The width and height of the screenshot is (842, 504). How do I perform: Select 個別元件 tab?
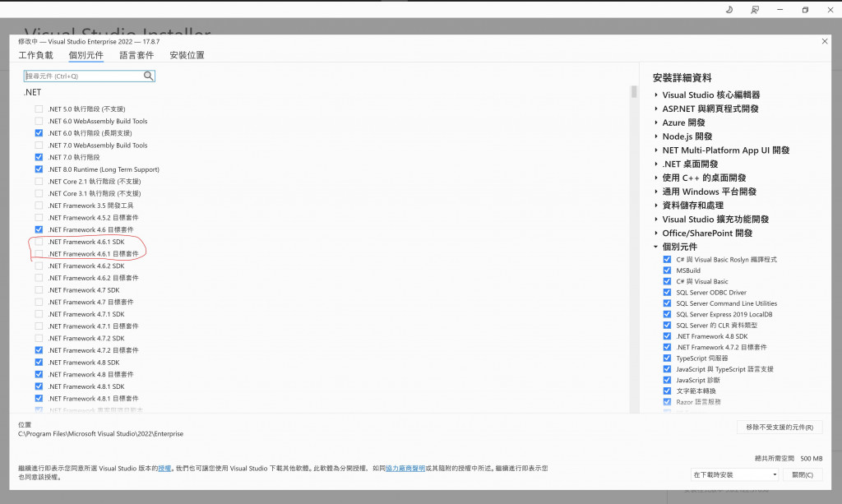click(x=86, y=55)
